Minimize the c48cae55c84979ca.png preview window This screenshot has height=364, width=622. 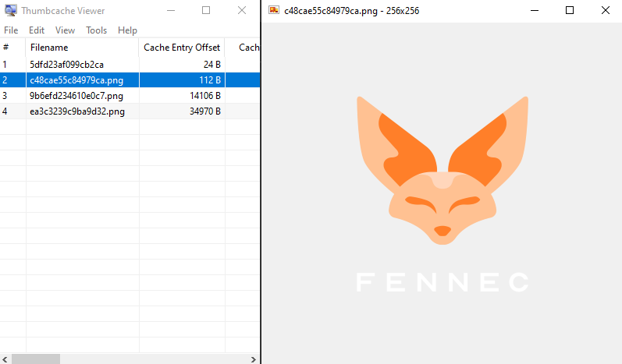(x=535, y=10)
